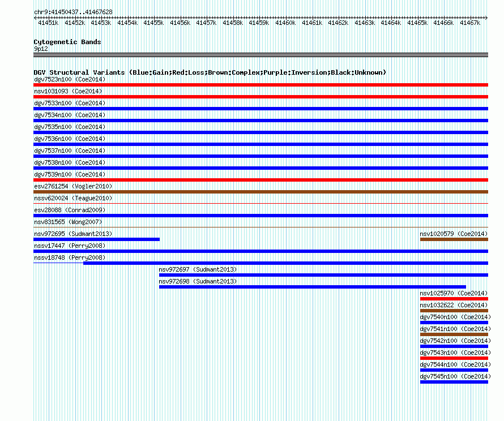Select the dgv7539n100 (Coe2014) label
The width and height of the screenshot is (504, 421).
[70, 174]
